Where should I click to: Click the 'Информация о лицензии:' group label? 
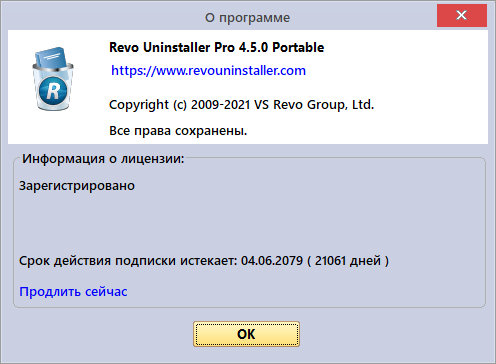[x=103, y=158]
